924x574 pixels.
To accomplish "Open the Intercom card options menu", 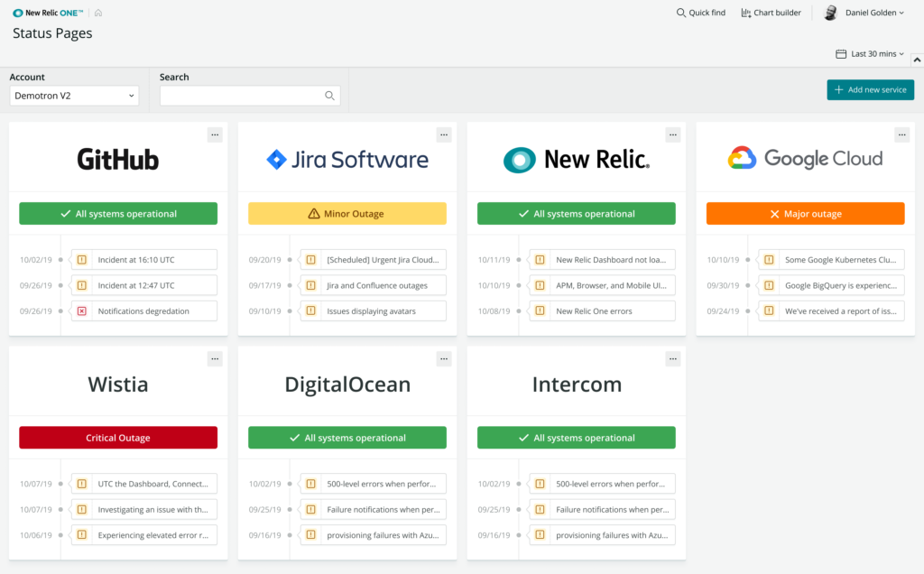I will [673, 359].
